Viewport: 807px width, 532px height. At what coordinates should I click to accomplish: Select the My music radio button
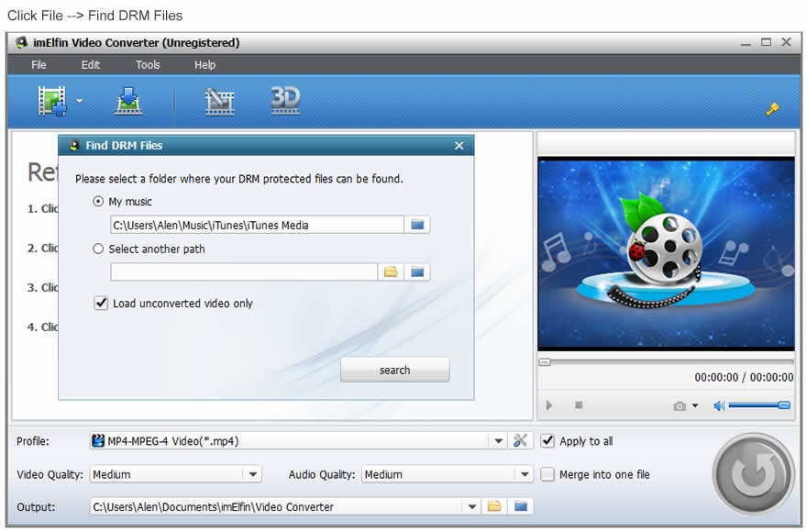[98, 202]
